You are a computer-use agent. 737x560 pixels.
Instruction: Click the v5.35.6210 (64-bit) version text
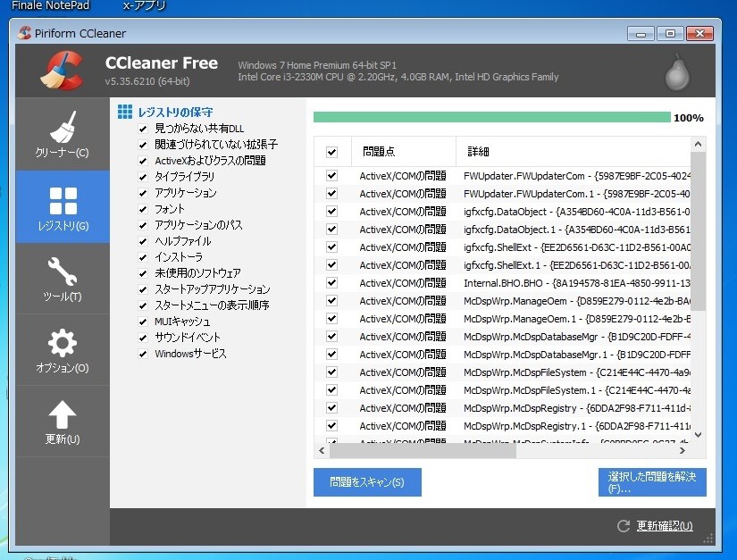pyautogui.click(x=147, y=81)
